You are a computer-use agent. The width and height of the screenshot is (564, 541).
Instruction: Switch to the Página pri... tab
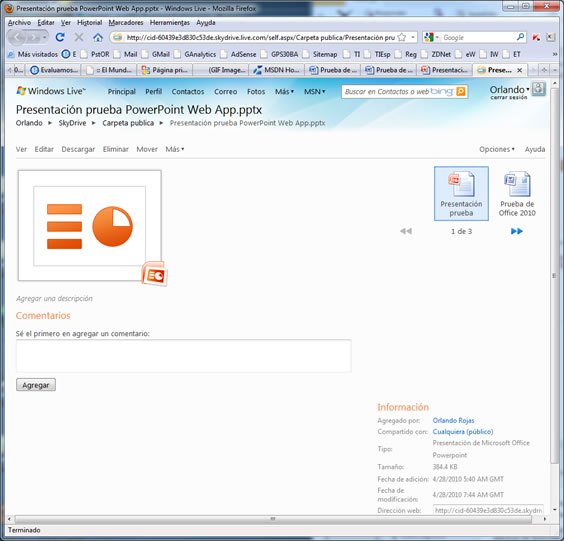click(165, 70)
